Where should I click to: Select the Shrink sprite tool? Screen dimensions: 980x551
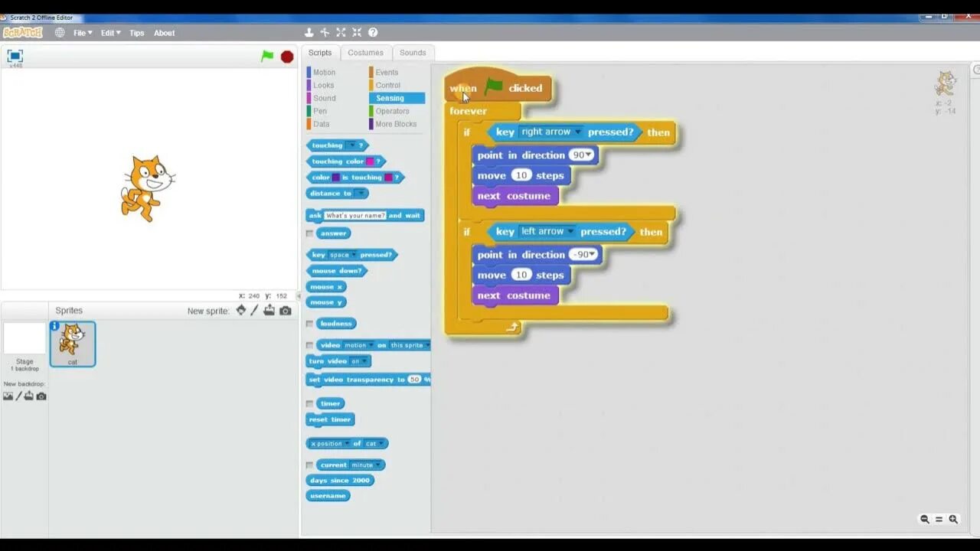coord(357,32)
